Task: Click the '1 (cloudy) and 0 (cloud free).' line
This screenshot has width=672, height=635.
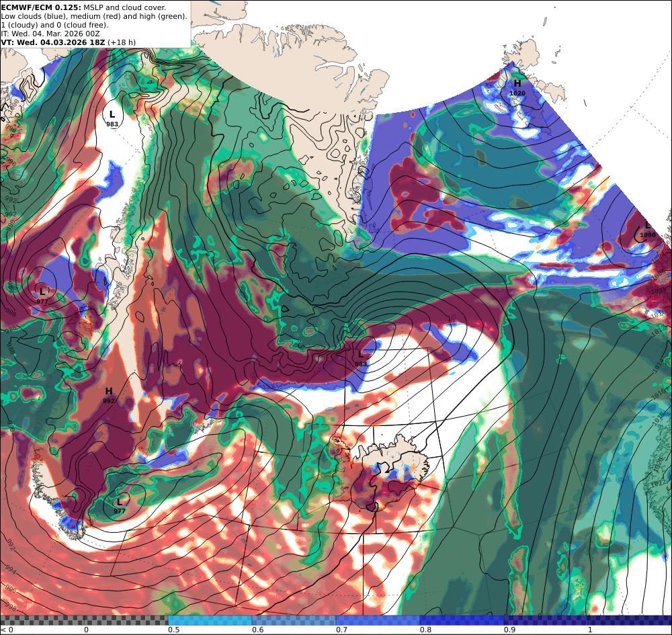Action: pos(55,25)
